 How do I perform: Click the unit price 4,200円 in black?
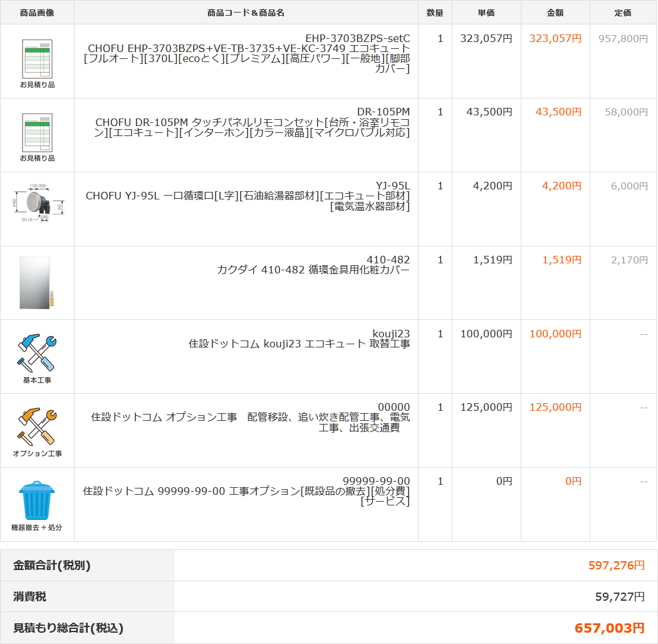[x=492, y=186]
